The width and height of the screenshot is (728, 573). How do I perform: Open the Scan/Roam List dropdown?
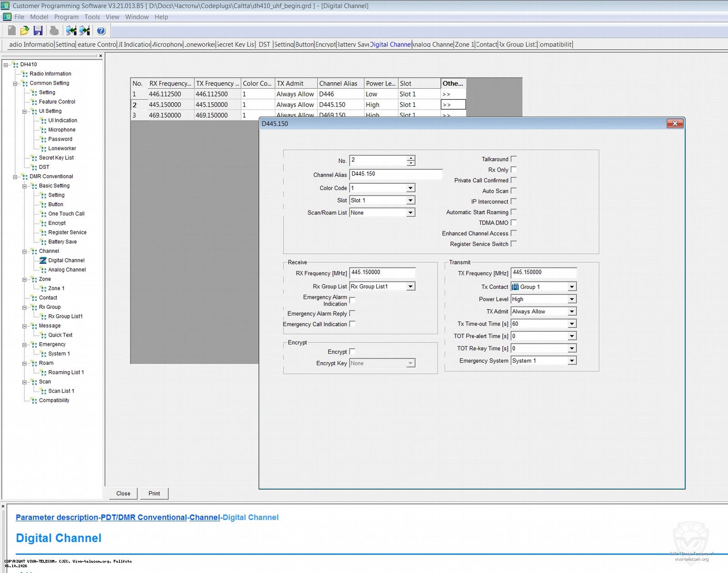tap(410, 212)
